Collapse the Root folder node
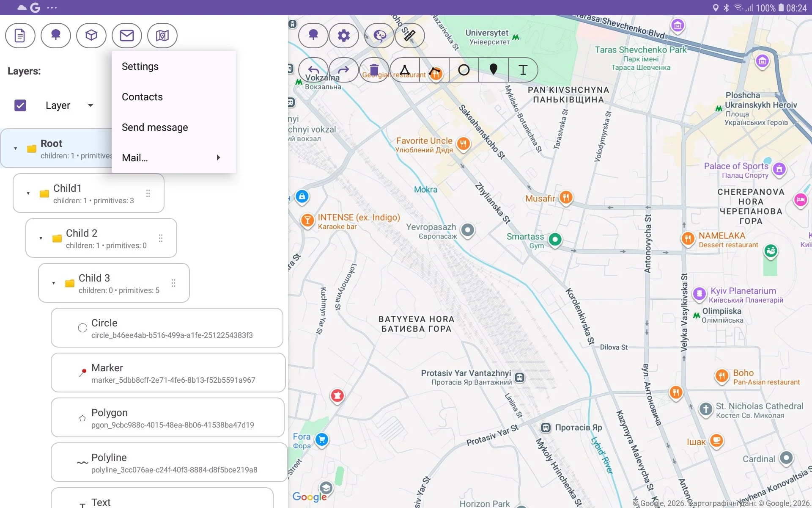This screenshot has height=508, width=812. pos(16,149)
